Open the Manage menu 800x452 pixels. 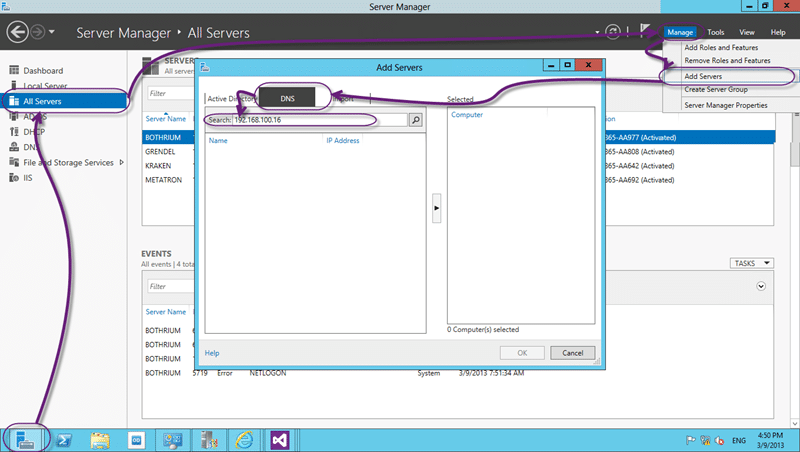tap(680, 32)
